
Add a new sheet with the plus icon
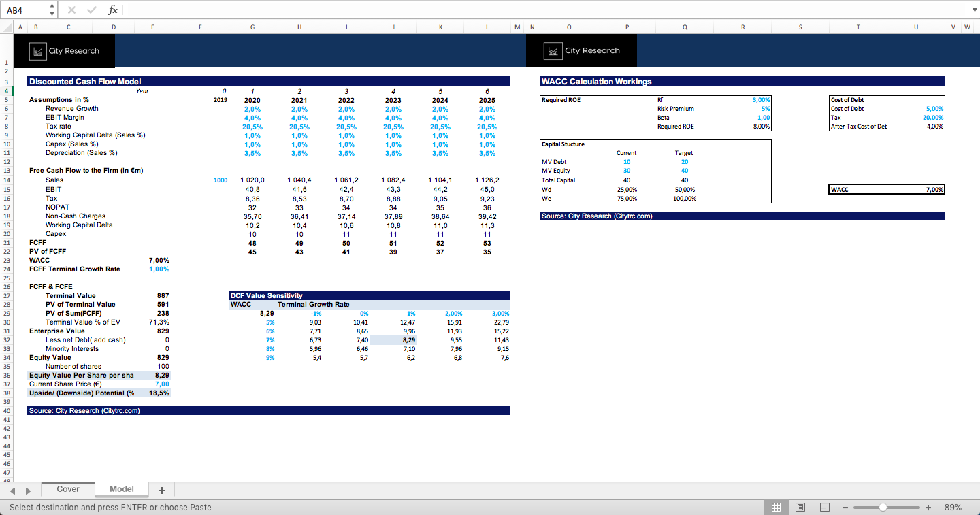161,490
